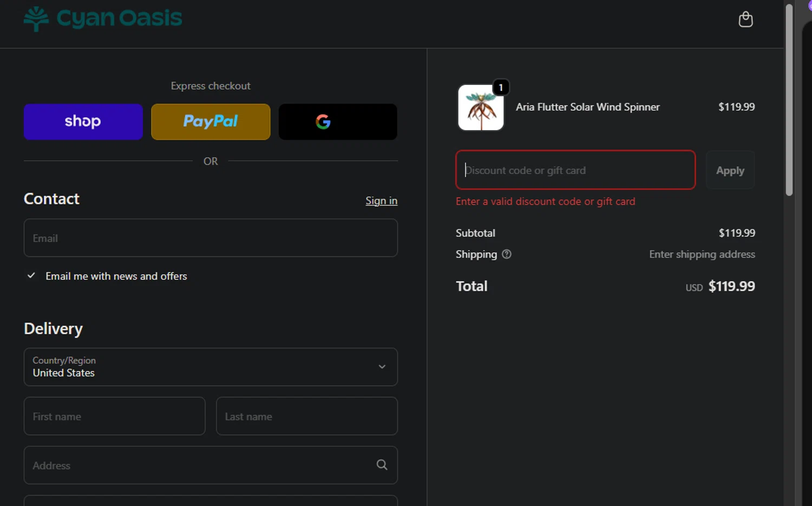
Task: Click the 'Enter a valid discount code' error message
Action: 545,202
